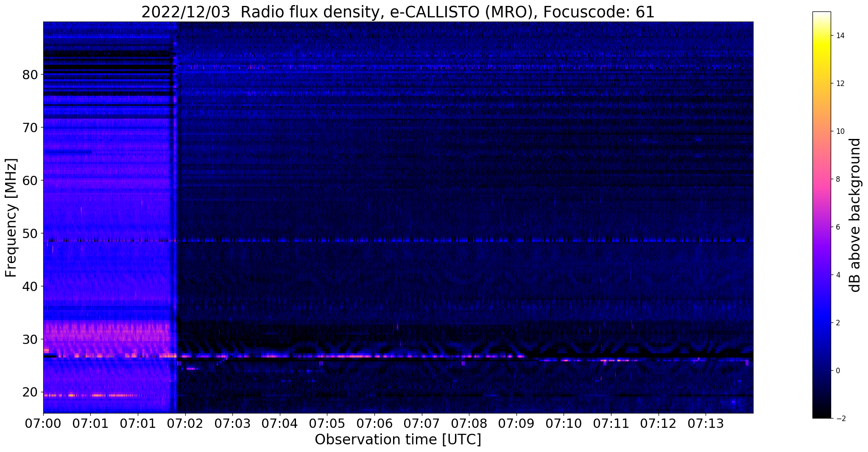Click the 07:12 time tick label
This screenshot has height=452, width=868.
[659, 424]
